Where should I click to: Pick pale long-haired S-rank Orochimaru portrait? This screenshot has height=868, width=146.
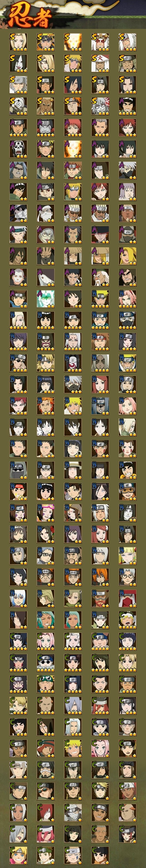pos(18,63)
